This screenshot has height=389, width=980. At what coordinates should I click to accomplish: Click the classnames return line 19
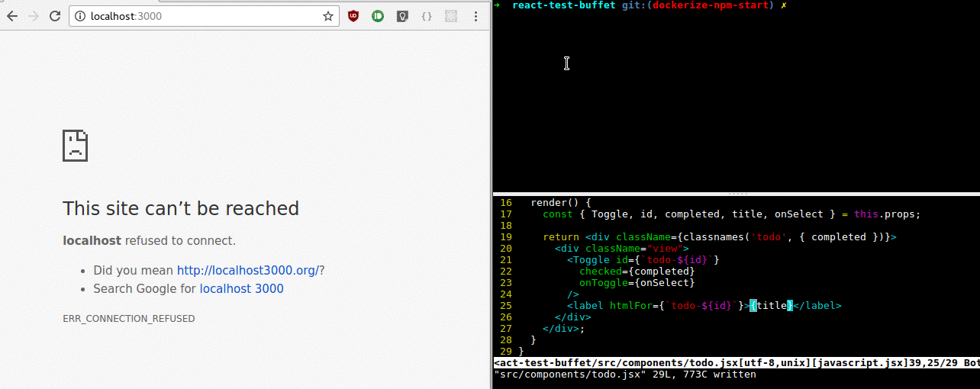pyautogui.click(x=720, y=237)
